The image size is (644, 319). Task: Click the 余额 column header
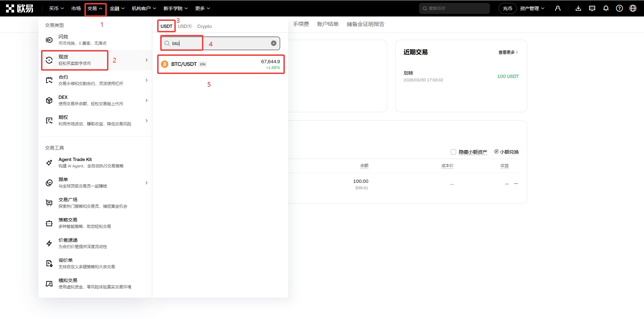point(364,166)
